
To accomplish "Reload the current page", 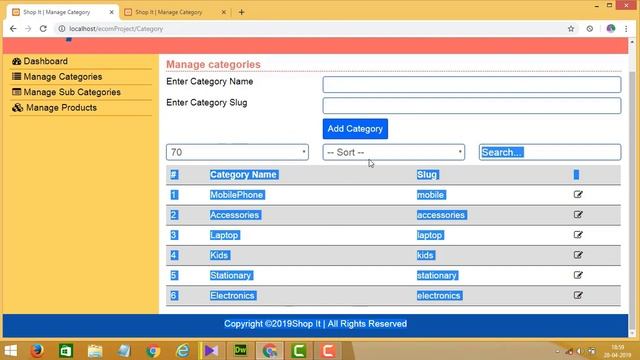I will tap(43, 29).
